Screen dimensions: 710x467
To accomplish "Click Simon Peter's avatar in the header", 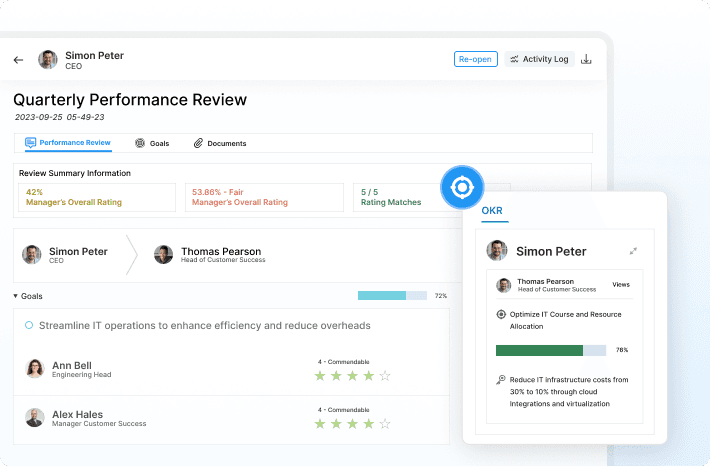I will pyautogui.click(x=48, y=60).
